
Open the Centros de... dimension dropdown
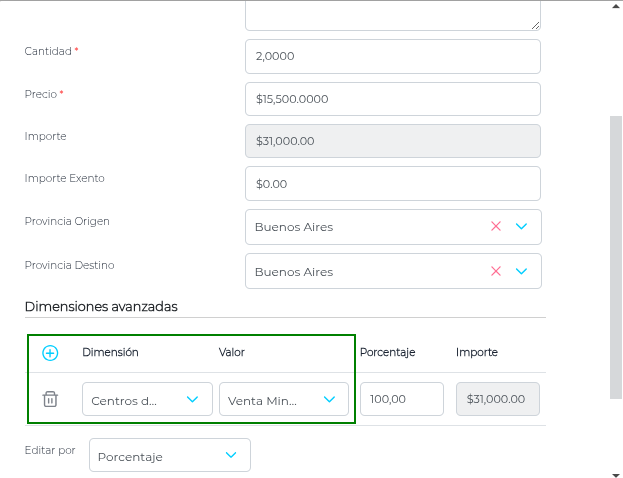tap(147, 400)
